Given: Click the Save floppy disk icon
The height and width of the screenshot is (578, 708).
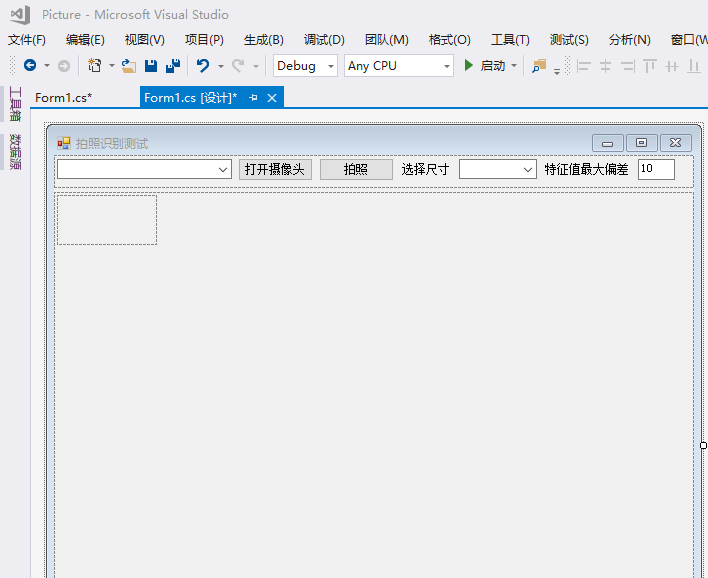Looking at the screenshot, I should point(151,66).
